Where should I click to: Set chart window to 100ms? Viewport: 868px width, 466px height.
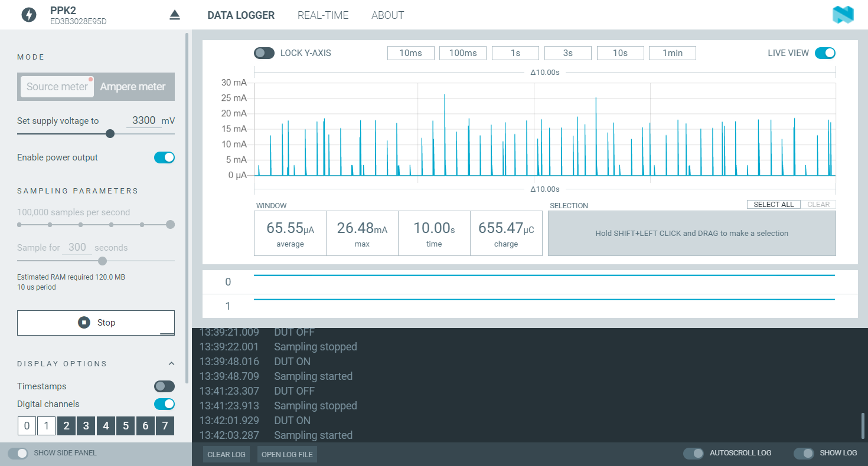point(463,53)
